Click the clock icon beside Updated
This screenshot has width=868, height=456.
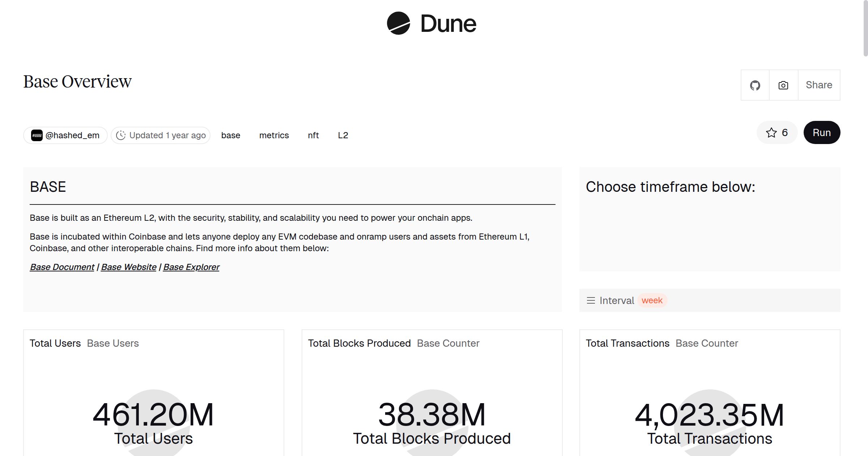(121, 135)
